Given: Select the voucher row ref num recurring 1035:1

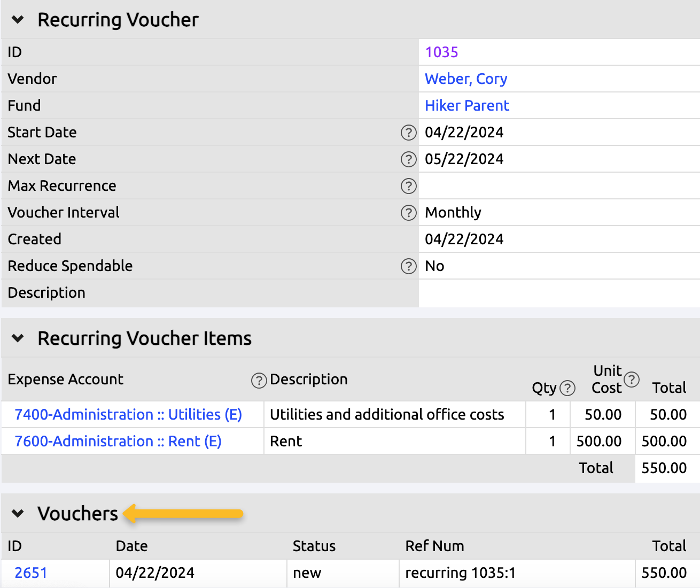Looking at the screenshot, I should (x=461, y=572).
